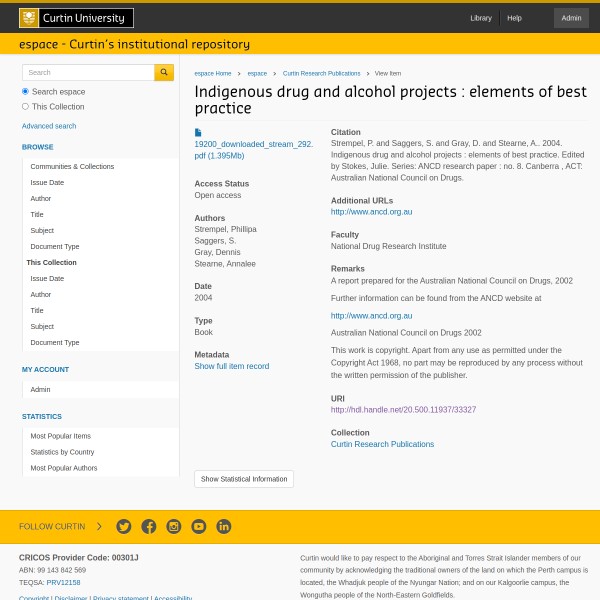Open Advanced search link
This screenshot has height=600, width=600.
pyautogui.click(x=49, y=126)
